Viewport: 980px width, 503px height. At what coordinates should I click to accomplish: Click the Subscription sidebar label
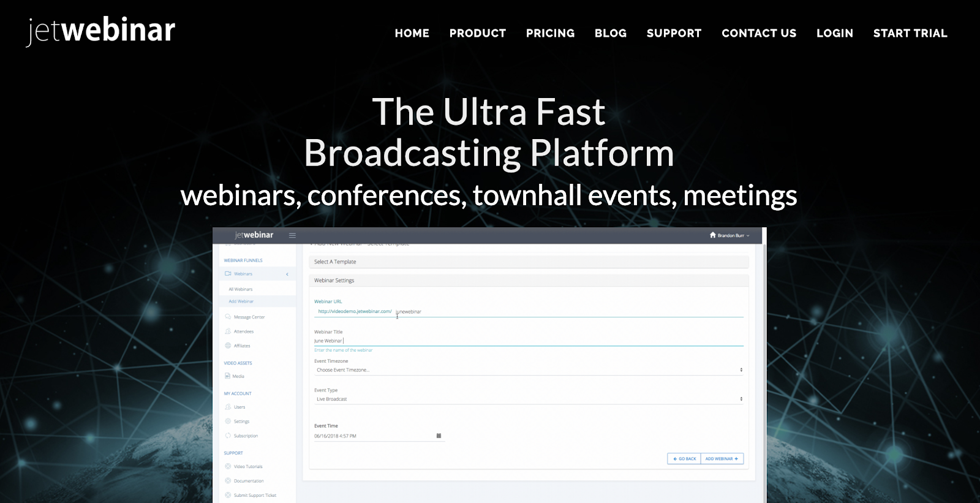[246, 436]
